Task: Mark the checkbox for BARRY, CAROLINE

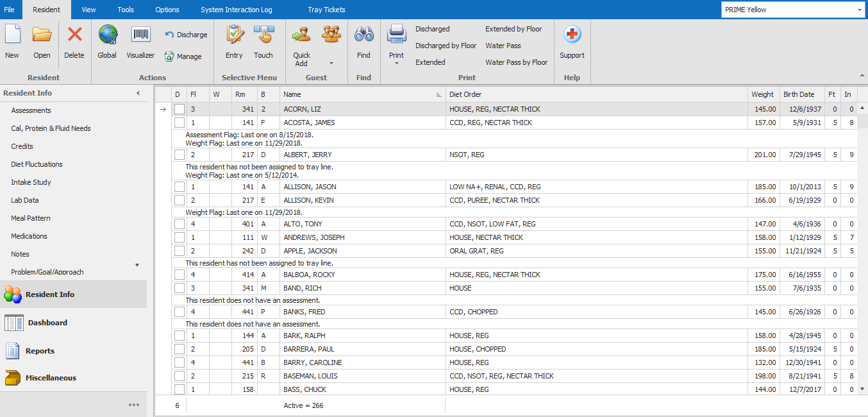Action: tap(179, 362)
